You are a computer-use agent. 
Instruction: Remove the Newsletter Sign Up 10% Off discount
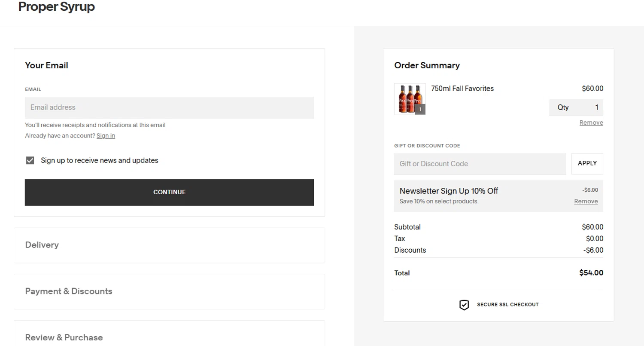click(586, 202)
